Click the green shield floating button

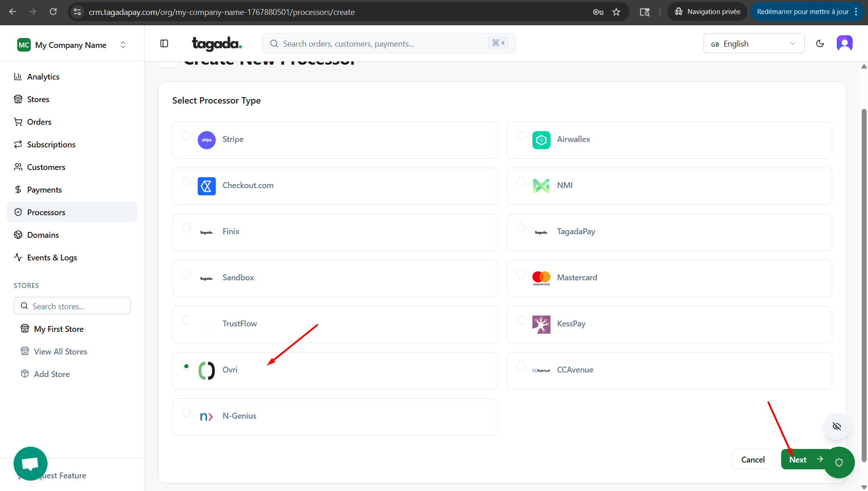[x=839, y=462]
